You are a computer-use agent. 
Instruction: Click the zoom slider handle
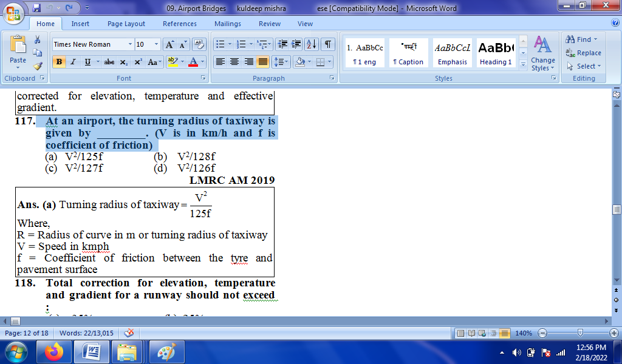[x=580, y=332]
